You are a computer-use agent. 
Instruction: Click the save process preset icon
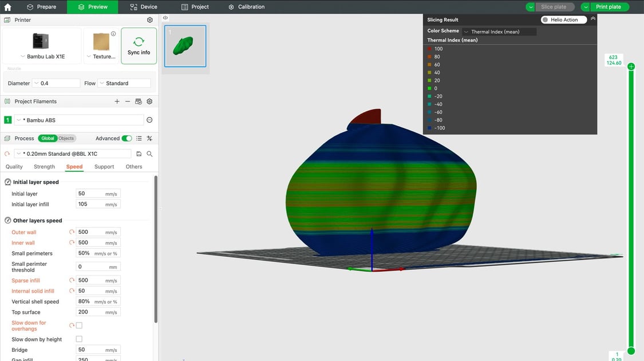[139, 154]
